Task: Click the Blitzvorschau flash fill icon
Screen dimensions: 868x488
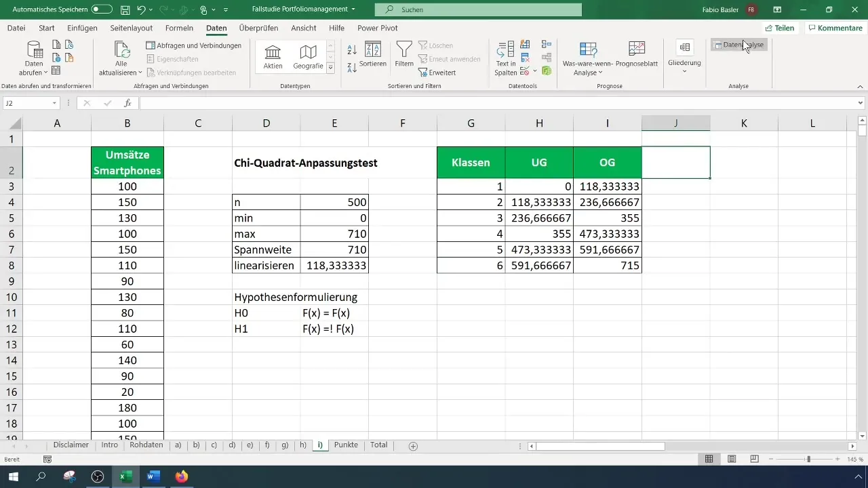Action: pyautogui.click(x=524, y=44)
